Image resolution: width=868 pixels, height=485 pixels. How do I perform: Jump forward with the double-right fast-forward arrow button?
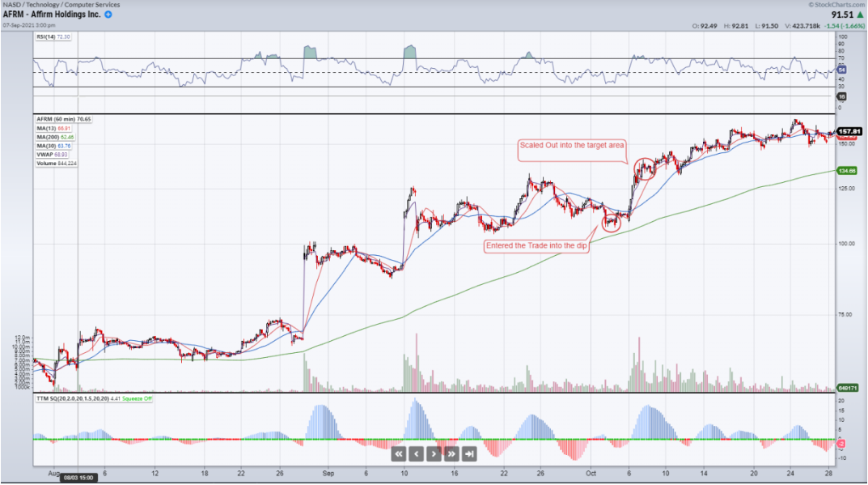(x=451, y=454)
